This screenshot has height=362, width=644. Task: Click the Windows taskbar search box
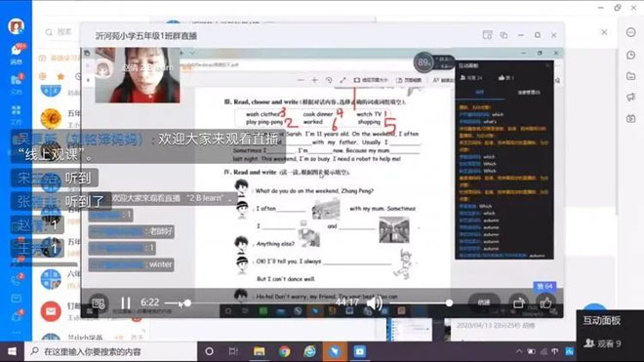[111, 351]
